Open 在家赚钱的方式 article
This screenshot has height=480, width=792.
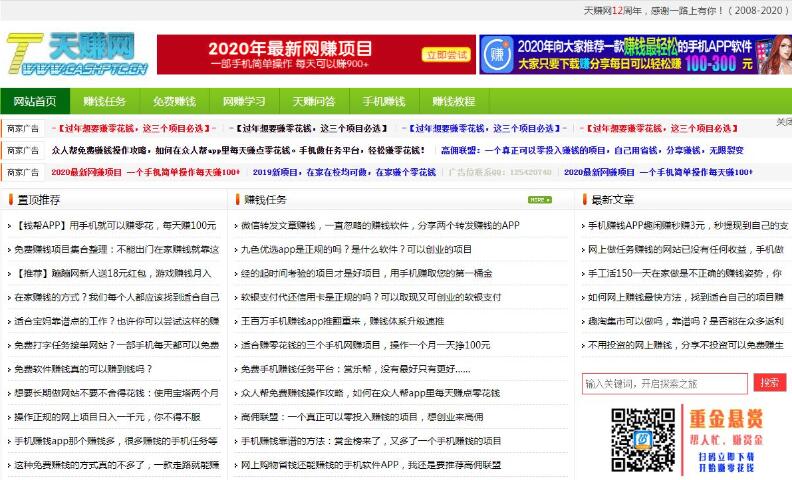point(117,297)
